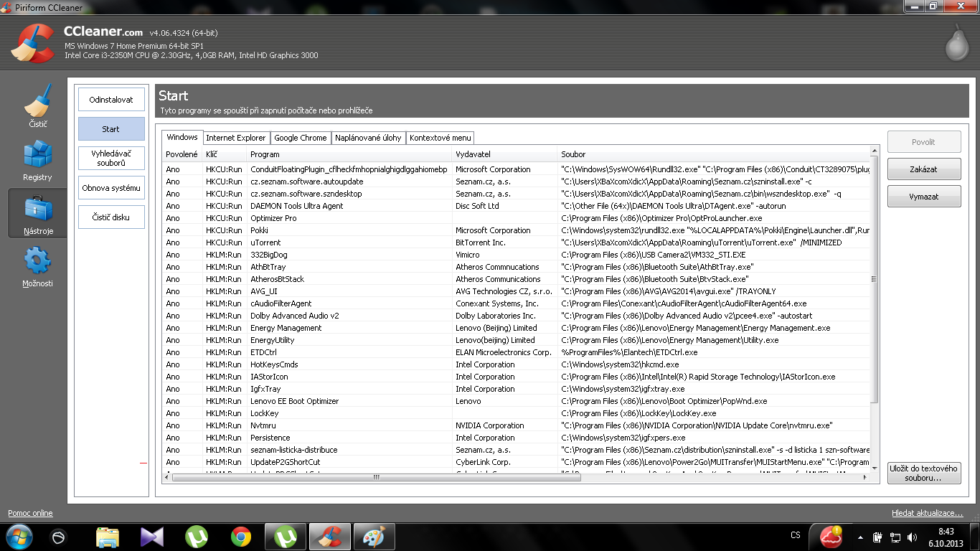Select the DAEMON Tools Ultra Agent entry
The height and width of the screenshot is (551, 980).
pos(516,206)
